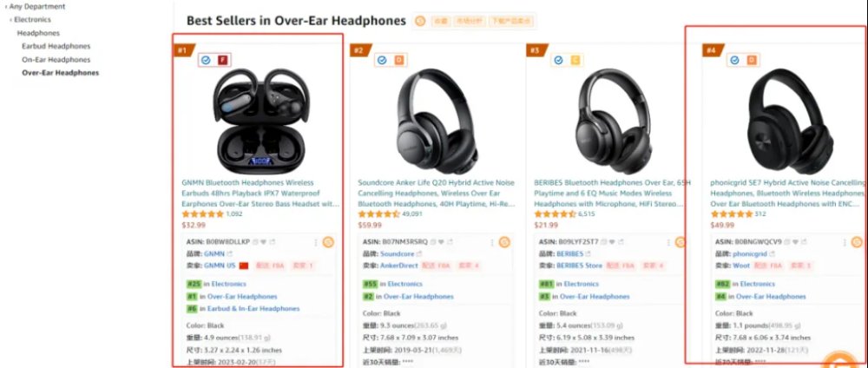Copy the ASIN B0BW8DLLKP using copy icon
The image size is (868, 368).
[255, 242]
